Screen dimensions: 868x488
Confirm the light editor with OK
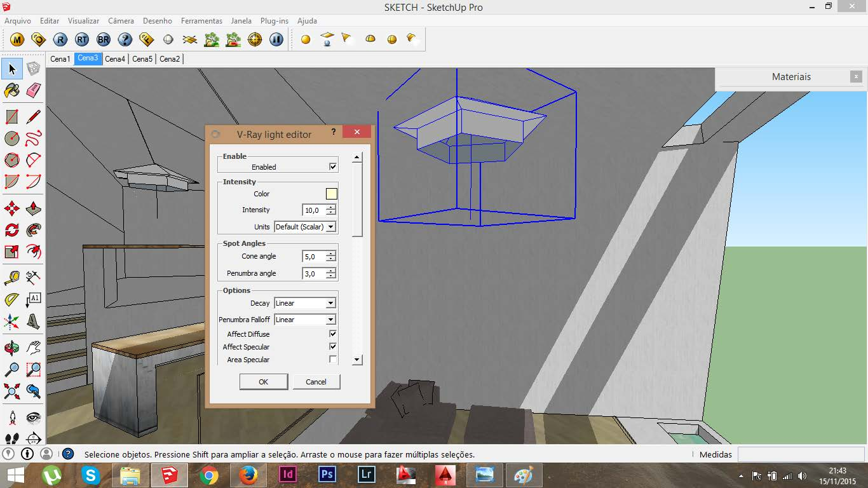pyautogui.click(x=264, y=382)
